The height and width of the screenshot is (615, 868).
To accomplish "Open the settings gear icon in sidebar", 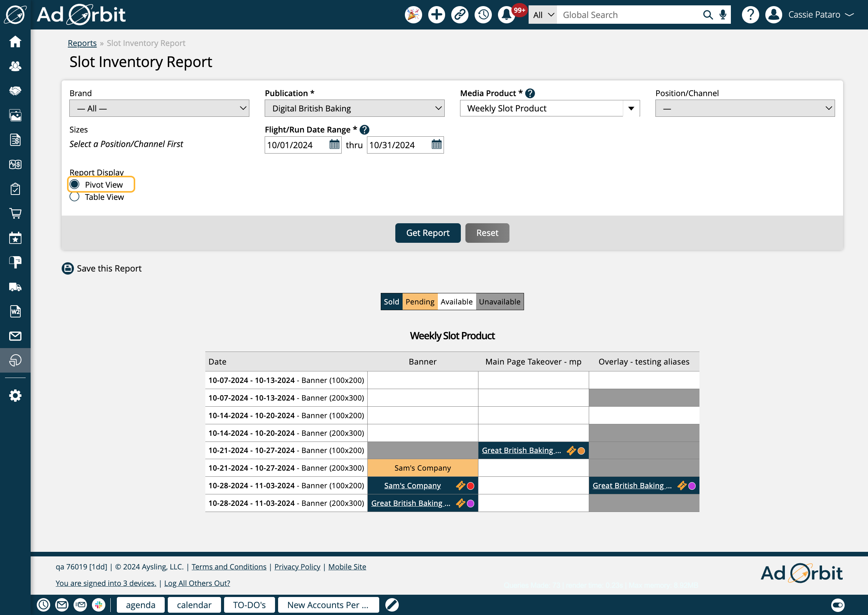I will point(15,396).
